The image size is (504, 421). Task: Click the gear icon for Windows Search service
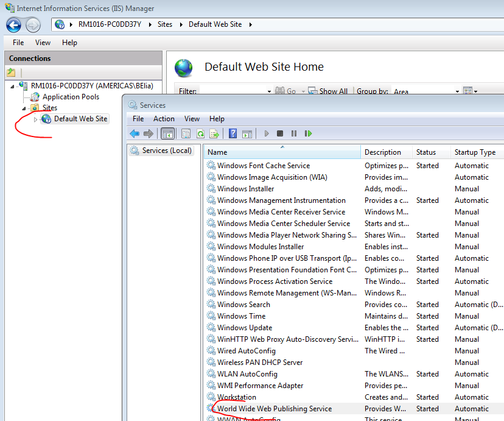point(211,304)
